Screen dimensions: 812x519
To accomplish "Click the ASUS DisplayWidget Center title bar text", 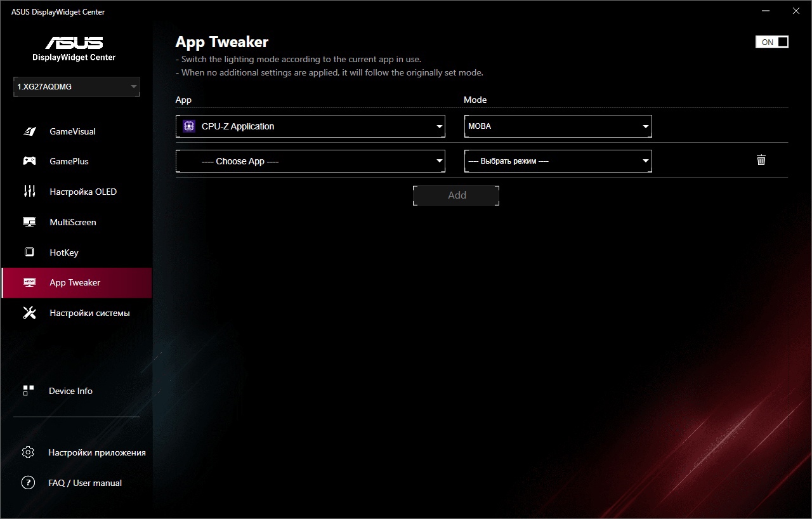I will 58,11.
